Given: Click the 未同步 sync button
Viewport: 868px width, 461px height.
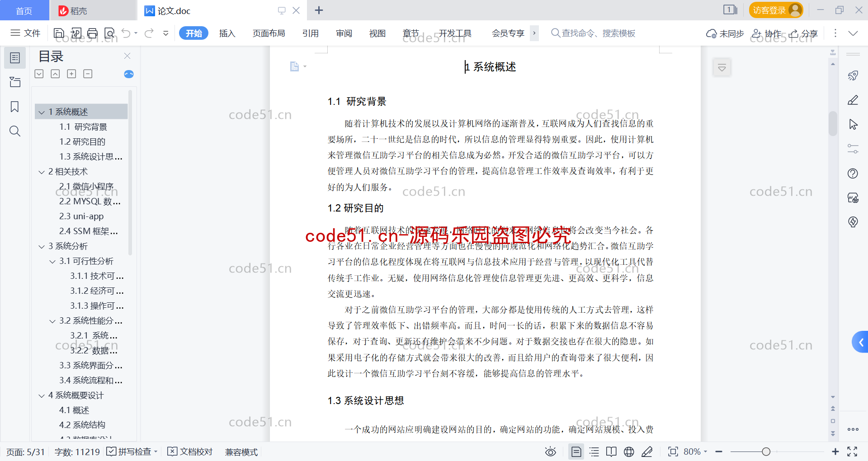Looking at the screenshot, I should (725, 33).
